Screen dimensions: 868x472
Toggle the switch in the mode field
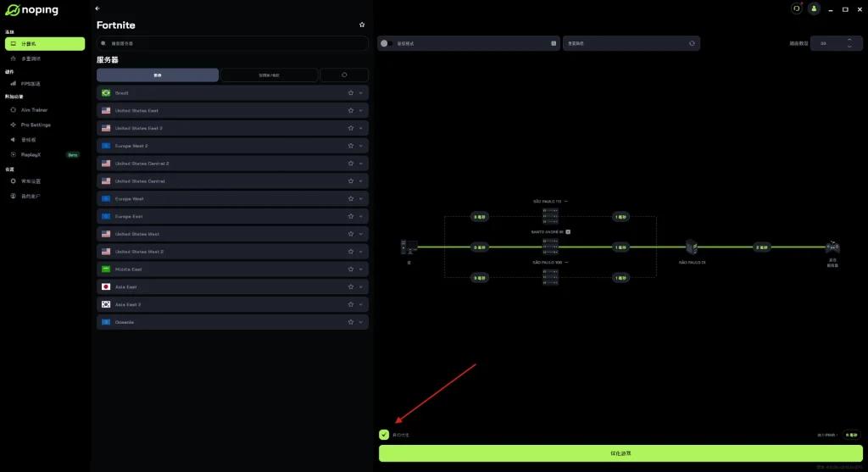point(387,43)
